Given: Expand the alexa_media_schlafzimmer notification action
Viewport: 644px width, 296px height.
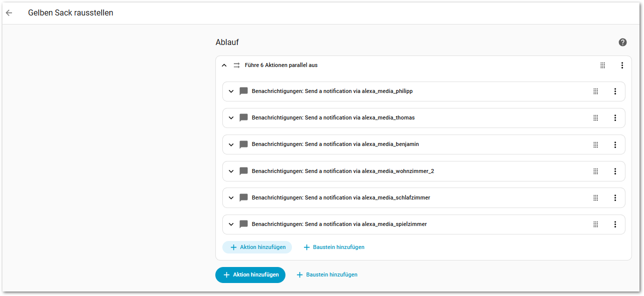Looking at the screenshot, I should [x=231, y=198].
